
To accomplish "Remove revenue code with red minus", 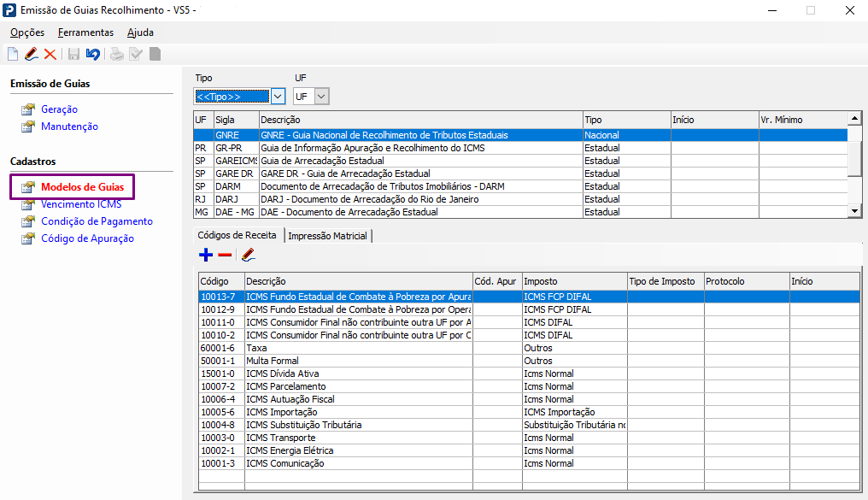I will click(x=225, y=255).
